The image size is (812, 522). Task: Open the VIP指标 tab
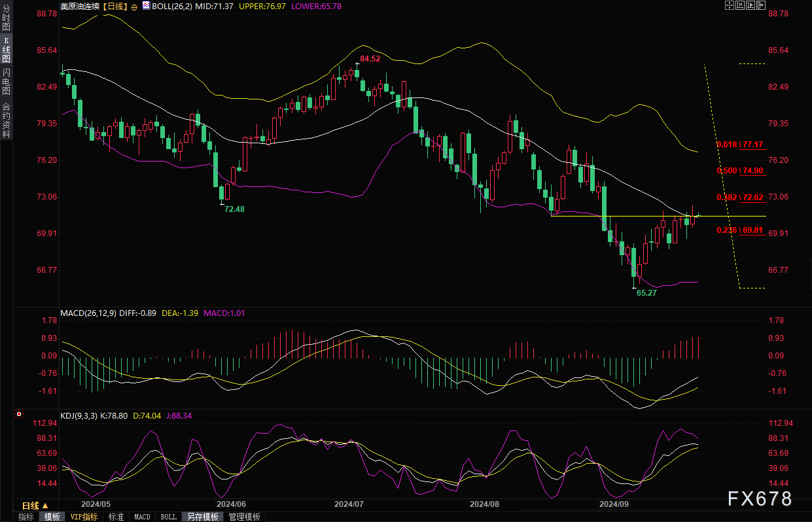pyautogui.click(x=84, y=517)
